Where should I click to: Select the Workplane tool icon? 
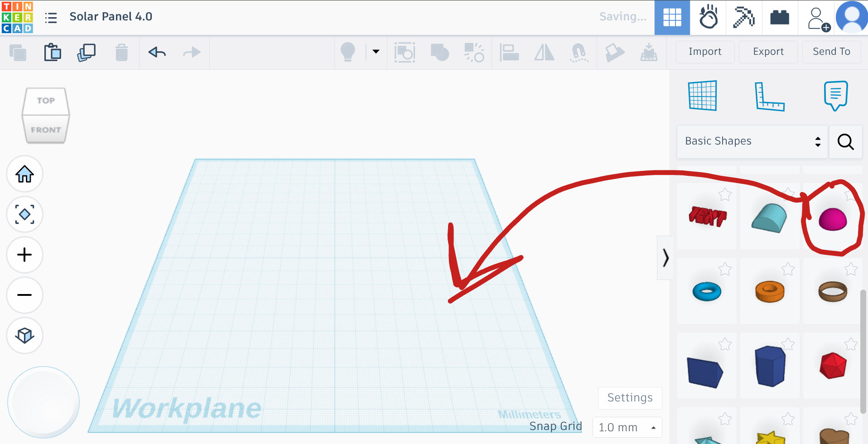(703, 96)
